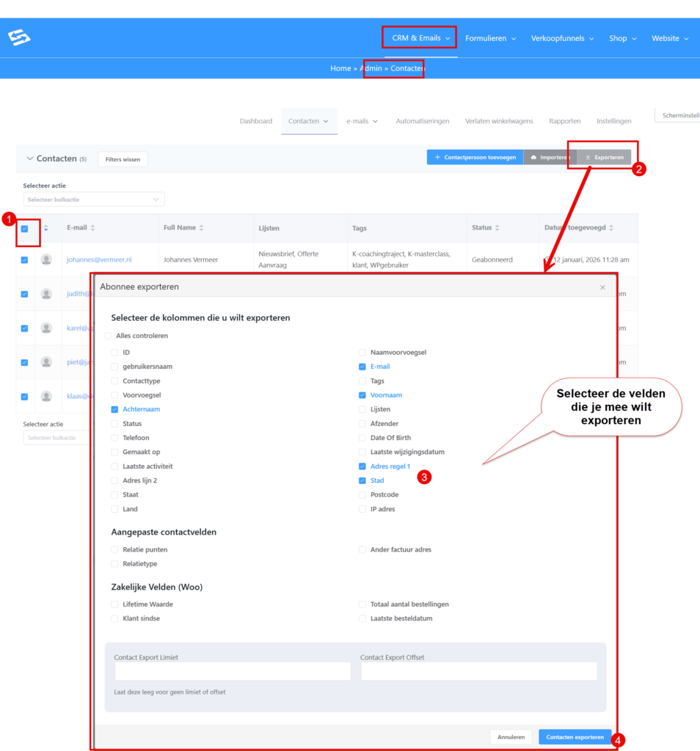Click Johannes Vermeer's avatar icon
700x751 pixels.
(46, 260)
